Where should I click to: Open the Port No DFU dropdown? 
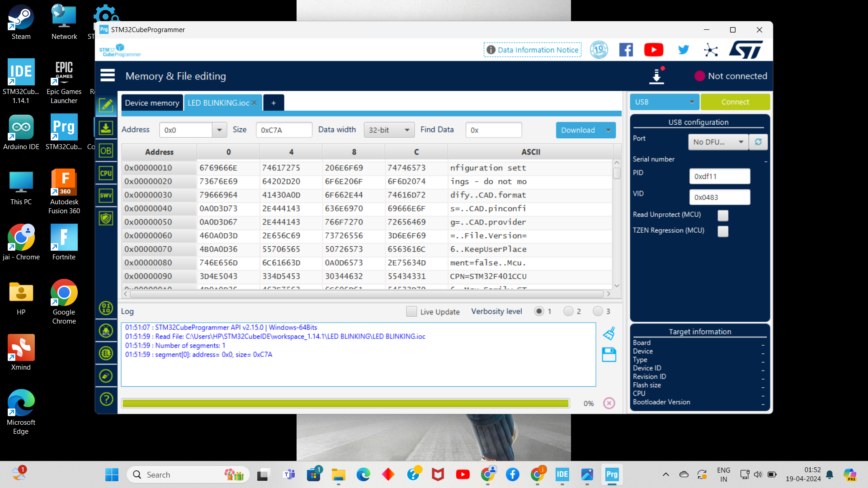[x=718, y=142]
